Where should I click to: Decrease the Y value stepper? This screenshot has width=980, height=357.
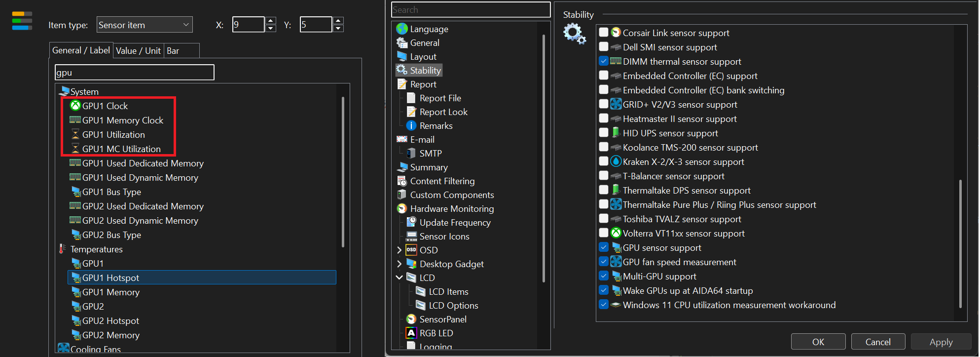338,28
